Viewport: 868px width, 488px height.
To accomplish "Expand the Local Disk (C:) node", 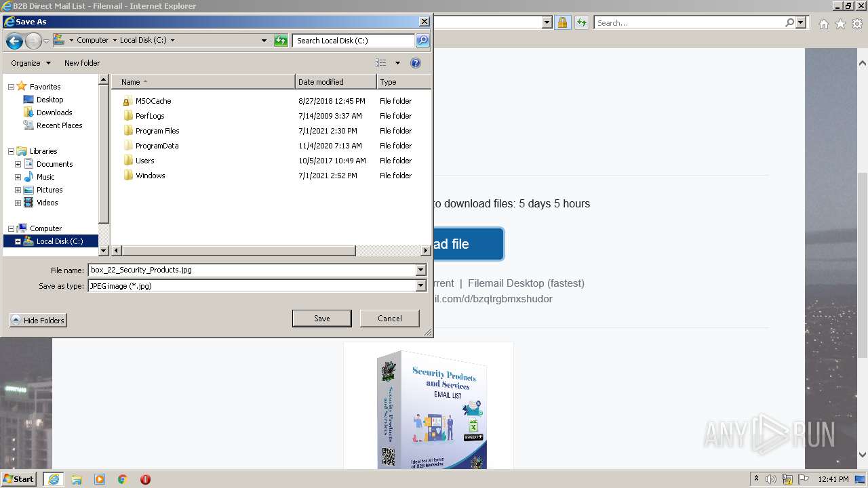I will [18, 241].
